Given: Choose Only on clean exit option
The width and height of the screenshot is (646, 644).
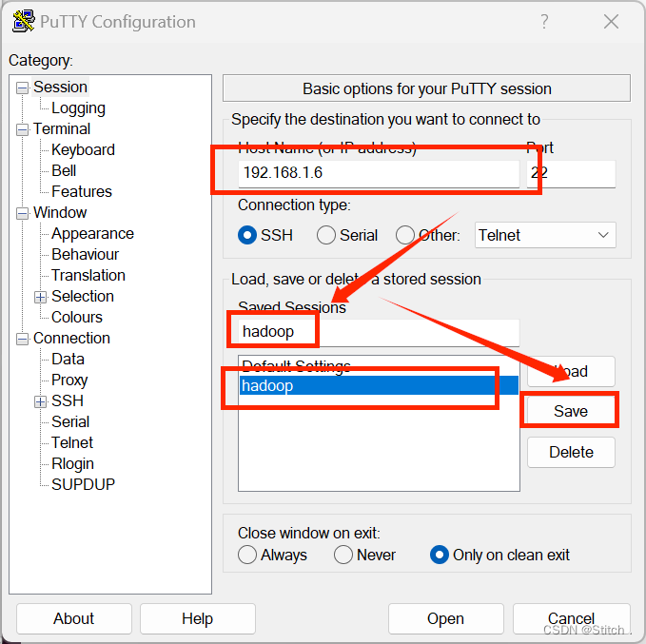Looking at the screenshot, I should pos(440,555).
